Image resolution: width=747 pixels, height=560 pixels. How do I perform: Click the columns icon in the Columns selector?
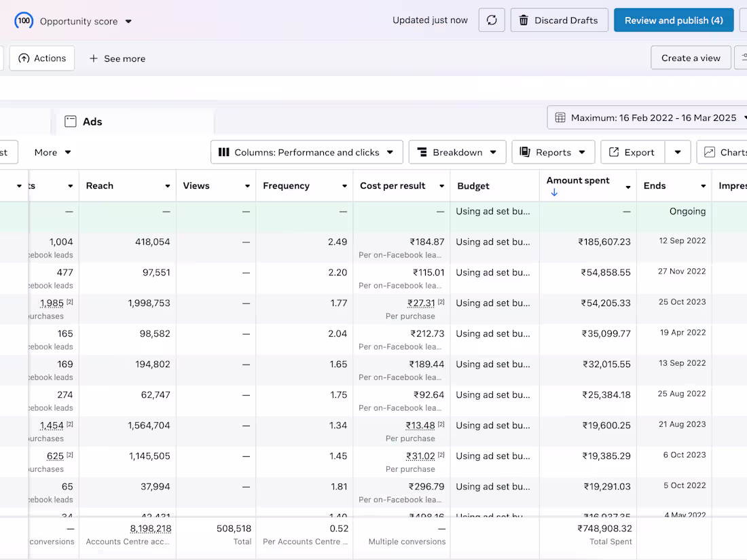pos(224,151)
